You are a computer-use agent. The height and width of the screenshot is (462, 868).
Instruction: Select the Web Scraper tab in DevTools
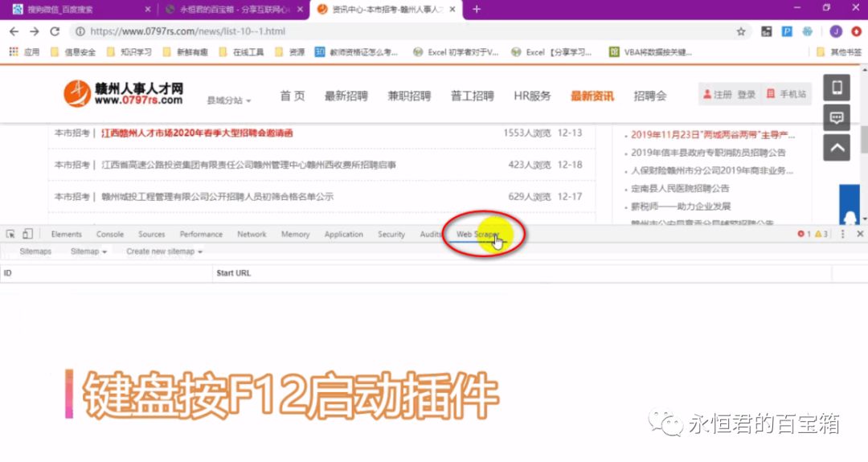(477, 234)
